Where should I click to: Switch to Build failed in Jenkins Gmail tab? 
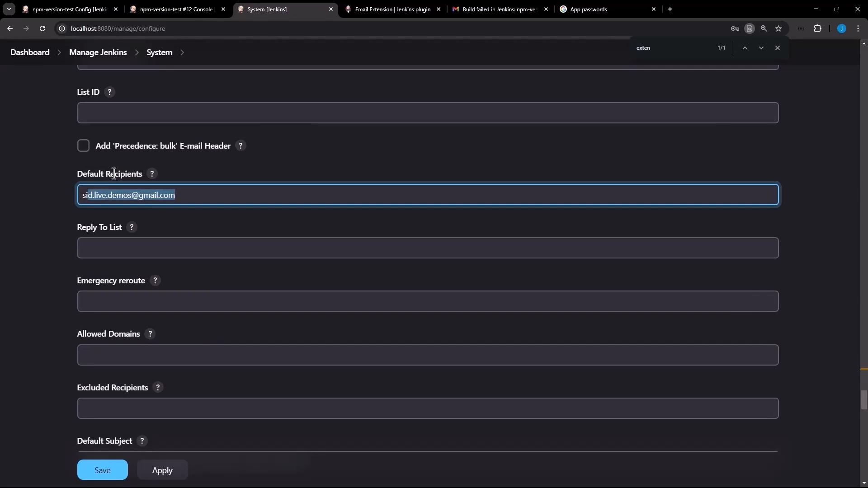tap(500, 9)
